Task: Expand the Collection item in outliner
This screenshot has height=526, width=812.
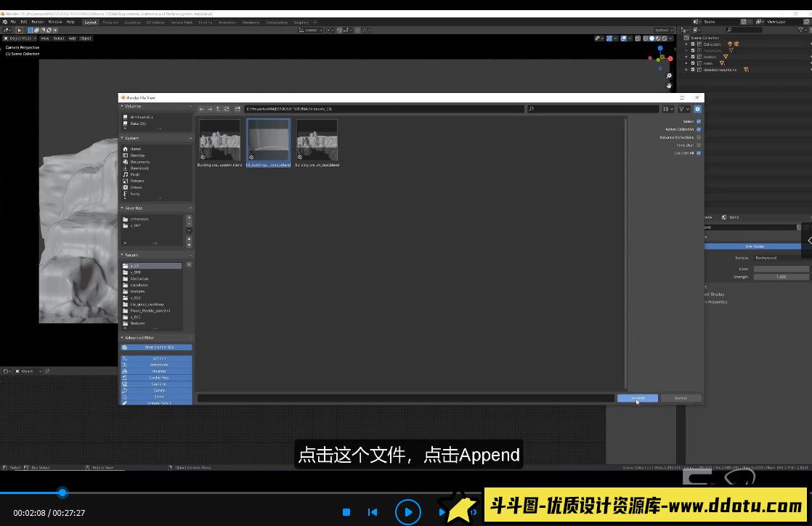Action: click(x=686, y=44)
